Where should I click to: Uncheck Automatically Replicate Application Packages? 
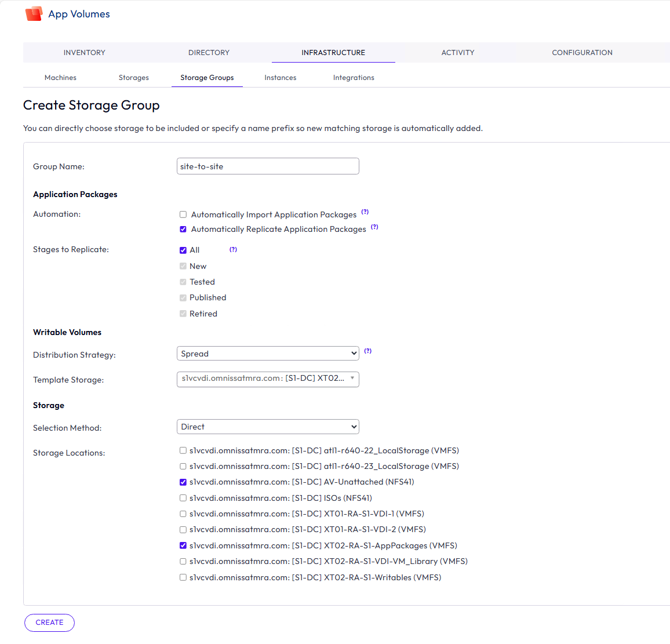click(183, 229)
